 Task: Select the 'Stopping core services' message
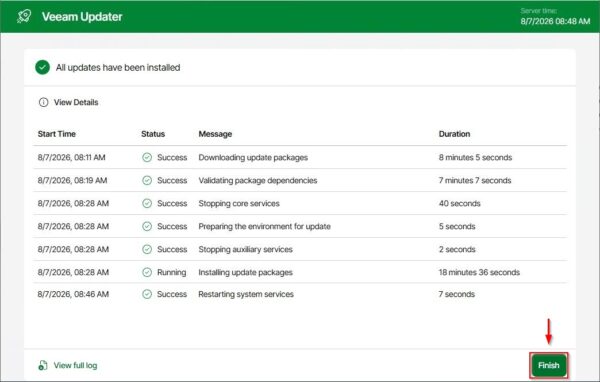[x=239, y=203]
